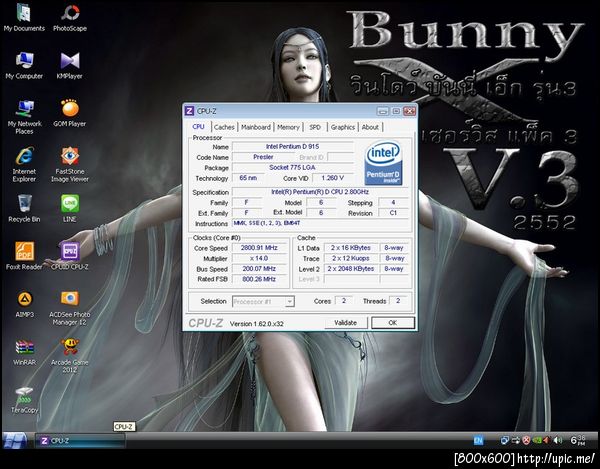600x469 pixels.
Task: Open the EN language bar indicator
Action: coord(478,441)
